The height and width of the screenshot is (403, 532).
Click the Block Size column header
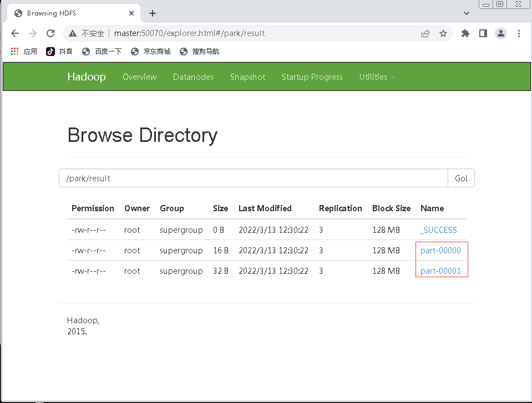[x=391, y=208]
